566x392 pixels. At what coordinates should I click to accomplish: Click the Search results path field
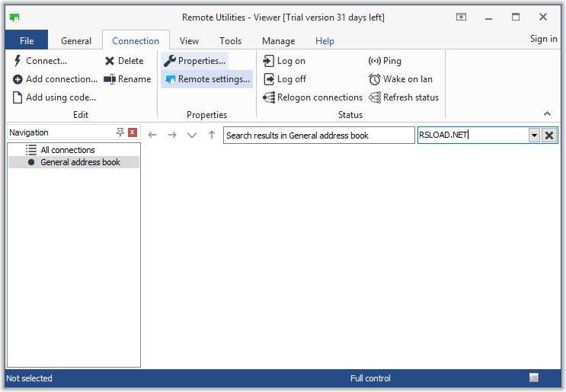tap(318, 135)
